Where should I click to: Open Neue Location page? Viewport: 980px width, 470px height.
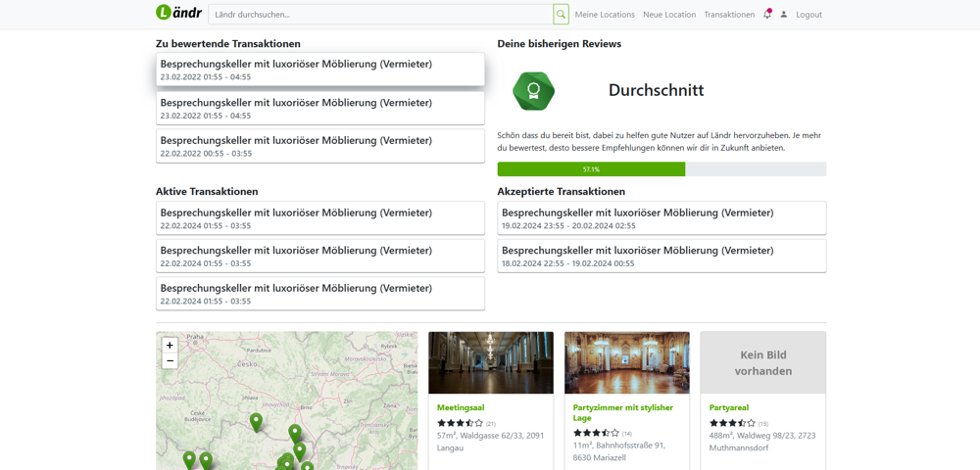(669, 15)
